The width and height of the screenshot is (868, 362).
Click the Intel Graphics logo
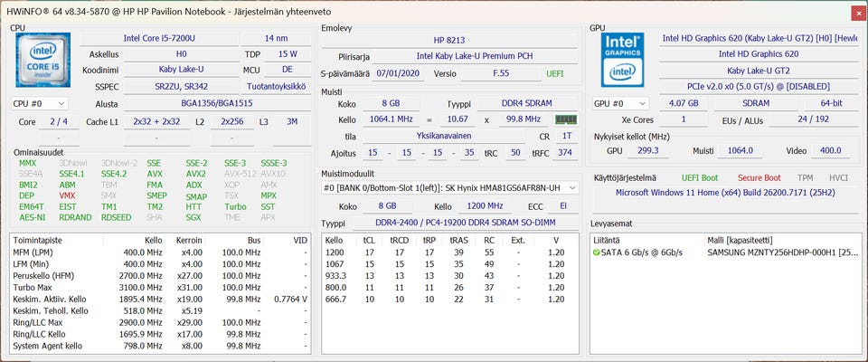coord(622,61)
